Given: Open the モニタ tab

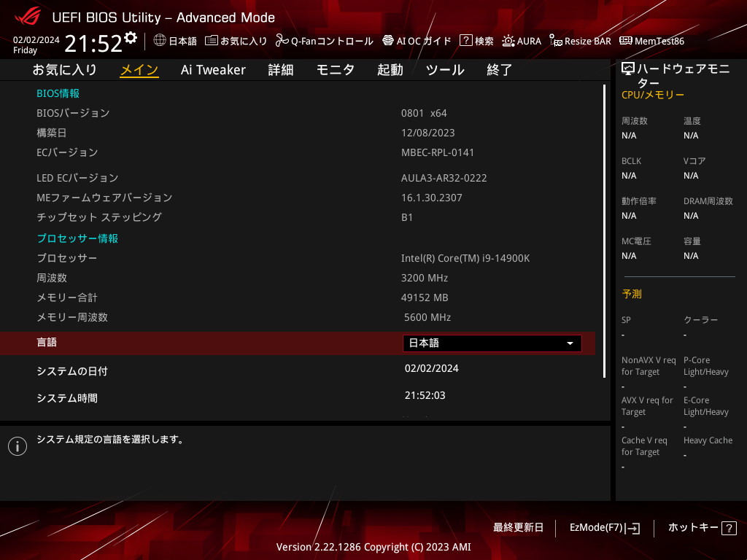Looking at the screenshot, I should point(336,70).
